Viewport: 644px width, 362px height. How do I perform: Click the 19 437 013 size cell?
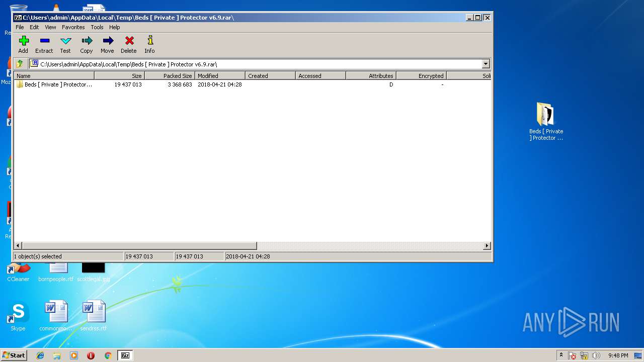pyautogui.click(x=128, y=84)
